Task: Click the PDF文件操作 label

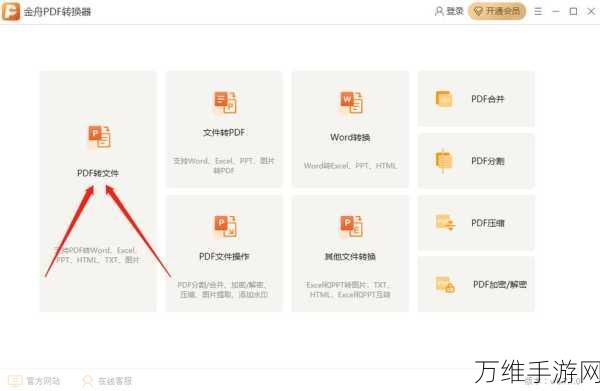Action: point(224,256)
